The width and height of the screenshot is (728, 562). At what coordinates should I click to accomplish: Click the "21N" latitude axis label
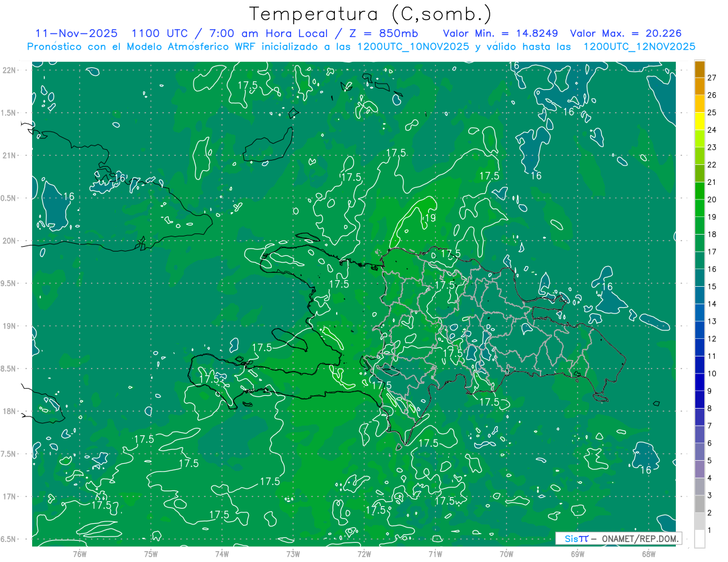tap(8, 156)
